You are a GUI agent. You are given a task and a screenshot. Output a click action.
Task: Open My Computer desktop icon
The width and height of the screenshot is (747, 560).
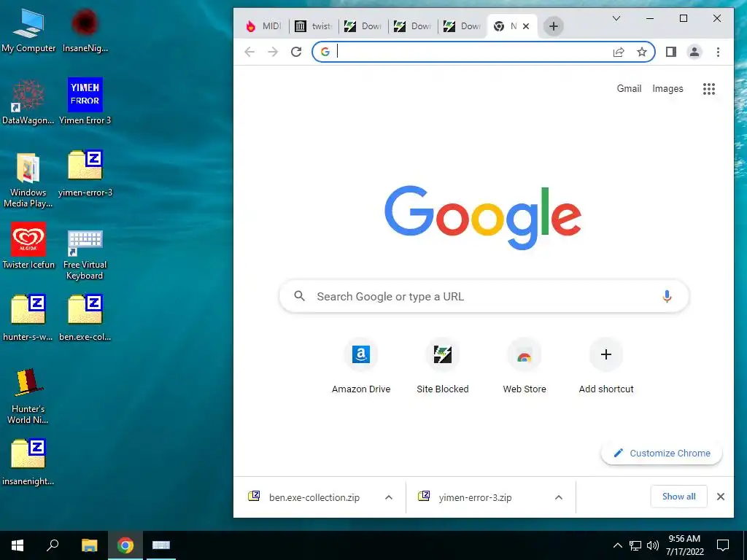(x=28, y=30)
